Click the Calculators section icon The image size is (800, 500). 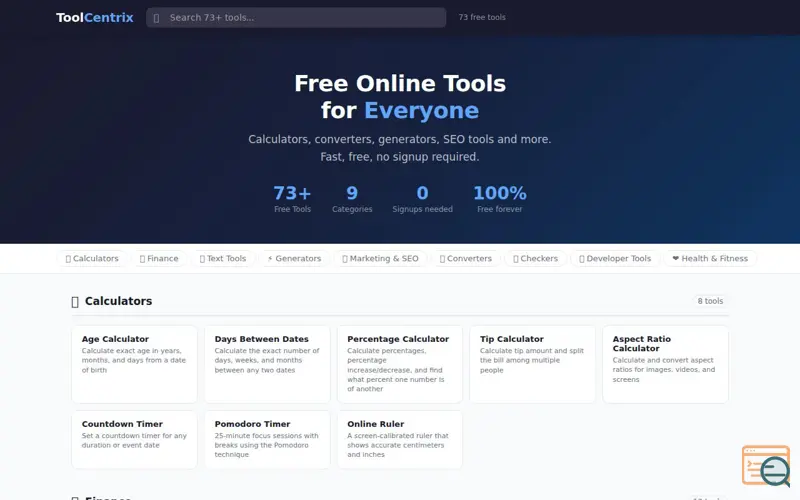[x=75, y=302]
